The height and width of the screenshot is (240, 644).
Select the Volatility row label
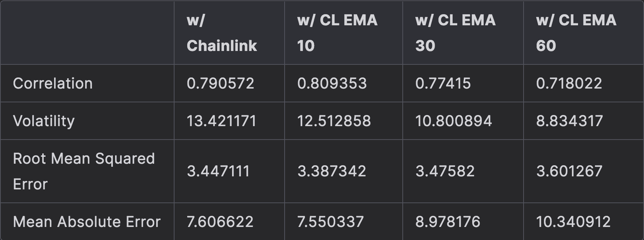[x=44, y=121]
